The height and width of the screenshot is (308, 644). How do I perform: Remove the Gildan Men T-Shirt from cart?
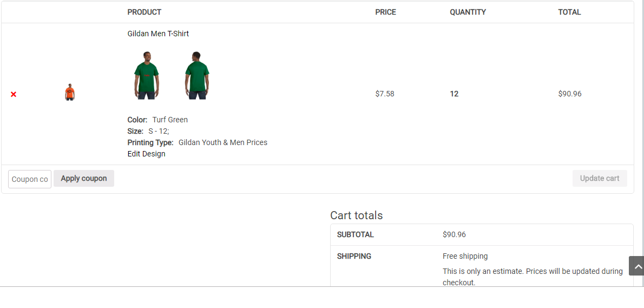coord(14,94)
